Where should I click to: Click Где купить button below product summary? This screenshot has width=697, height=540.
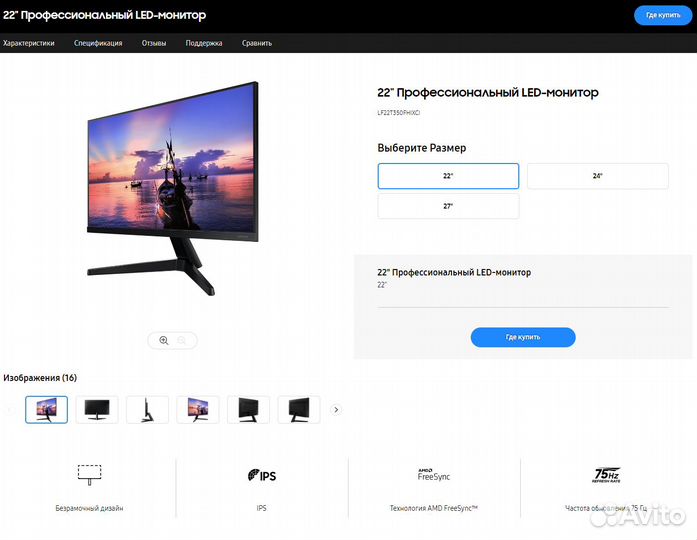[x=523, y=337]
